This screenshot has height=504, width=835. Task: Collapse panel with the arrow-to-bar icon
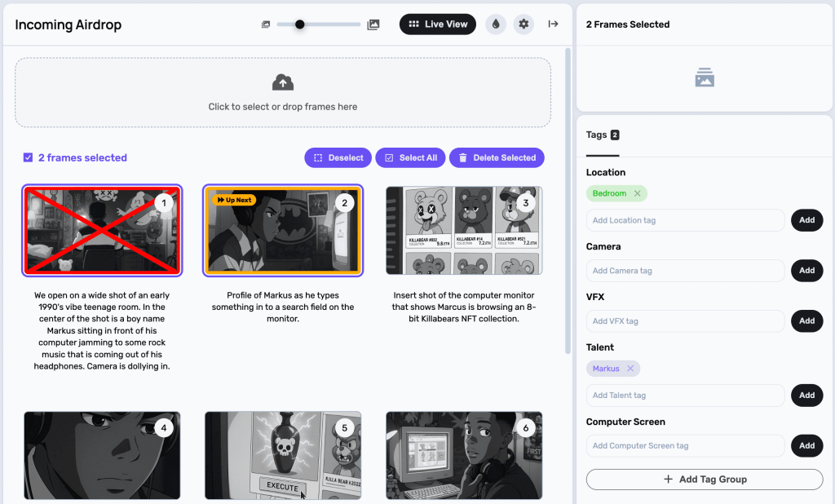pos(553,24)
